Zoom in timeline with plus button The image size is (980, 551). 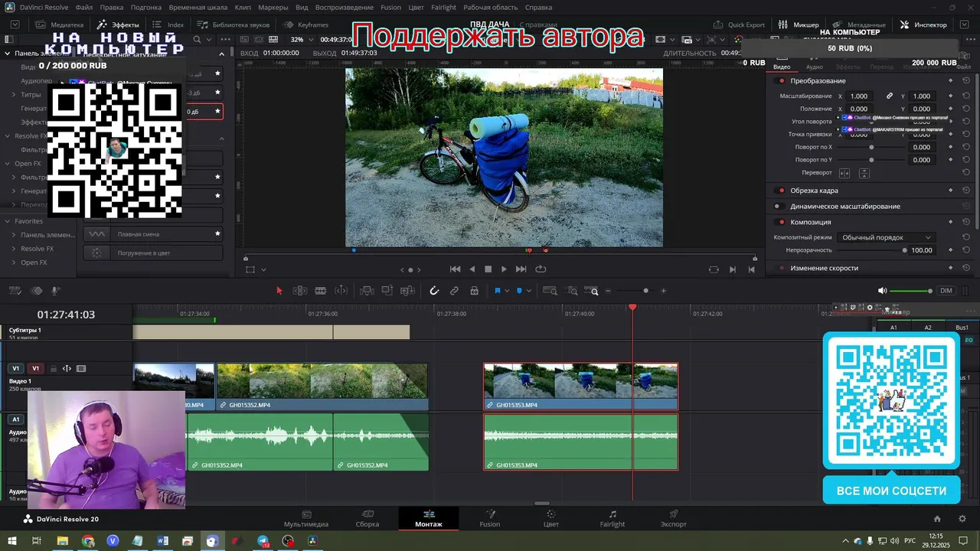point(663,291)
